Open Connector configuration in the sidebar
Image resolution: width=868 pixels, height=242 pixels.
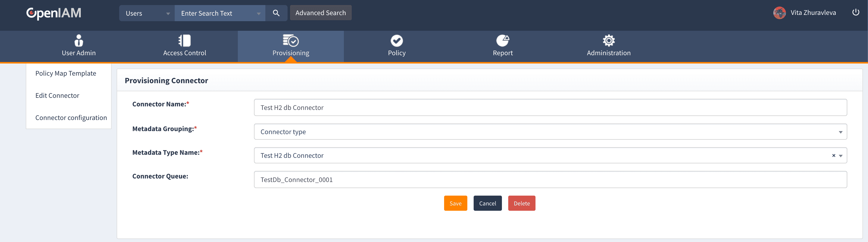71,118
